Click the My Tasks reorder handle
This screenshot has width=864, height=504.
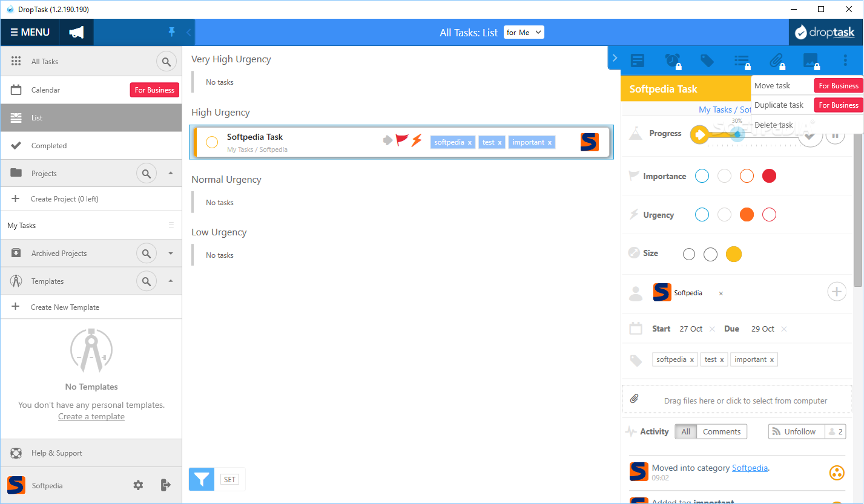(171, 226)
